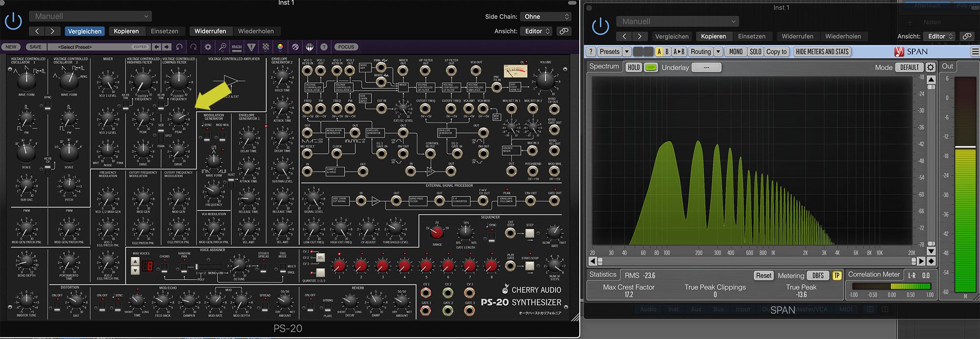Open Mode DEFAULT selector in SPAN
This screenshot has height=339, width=980.
[x=909, y=67]
